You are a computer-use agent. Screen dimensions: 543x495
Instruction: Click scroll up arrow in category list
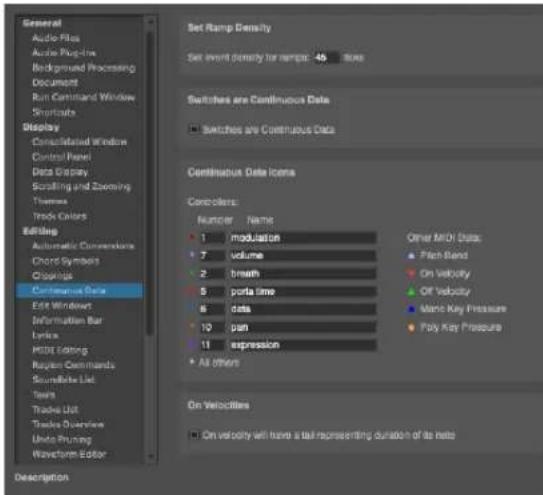(x=151, y=22)
